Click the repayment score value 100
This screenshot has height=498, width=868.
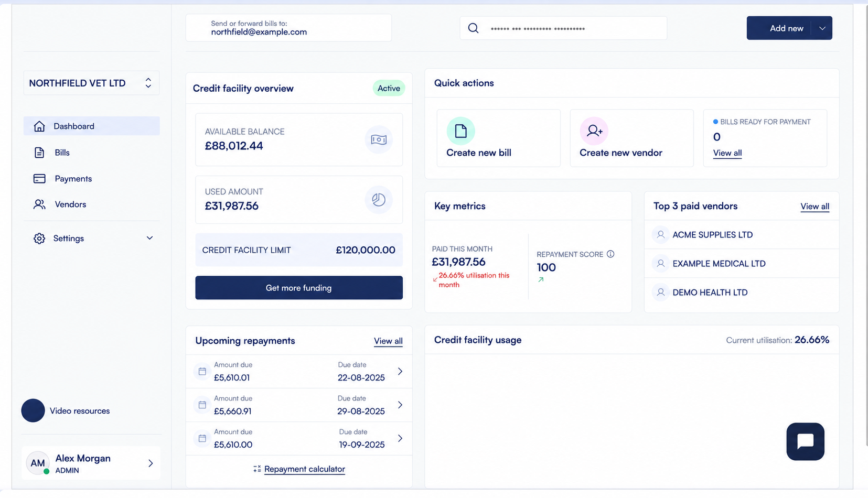(x=546, y=267)
